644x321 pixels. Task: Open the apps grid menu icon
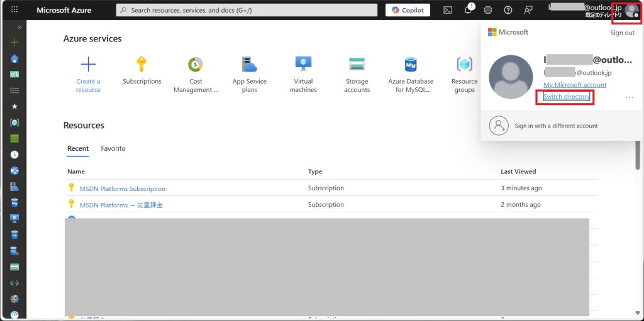point(15,10)
